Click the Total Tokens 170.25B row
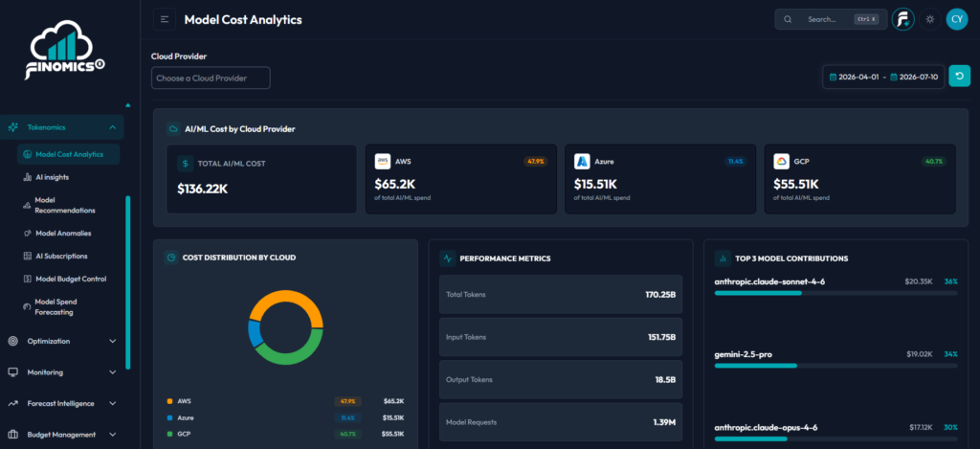The image size is (980, 449). (x=561, y=295)
